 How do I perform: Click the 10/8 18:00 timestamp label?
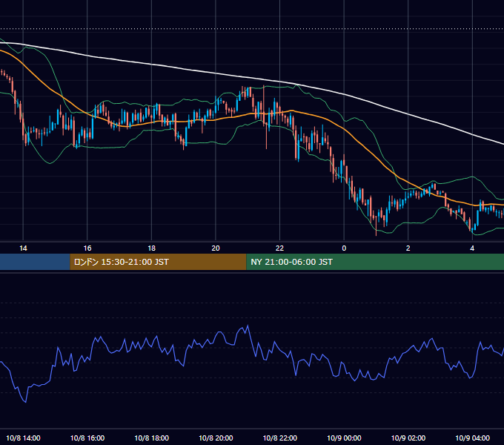tap(151, 438)
